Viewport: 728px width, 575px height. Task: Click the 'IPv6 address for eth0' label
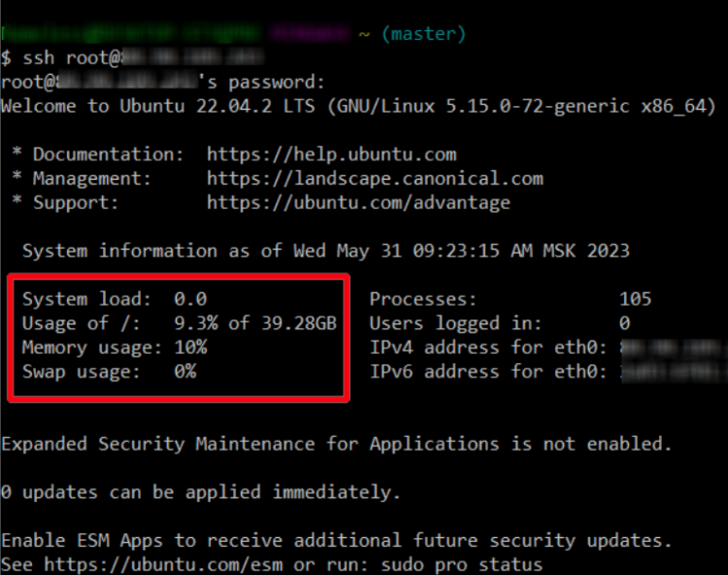(487, 371)
